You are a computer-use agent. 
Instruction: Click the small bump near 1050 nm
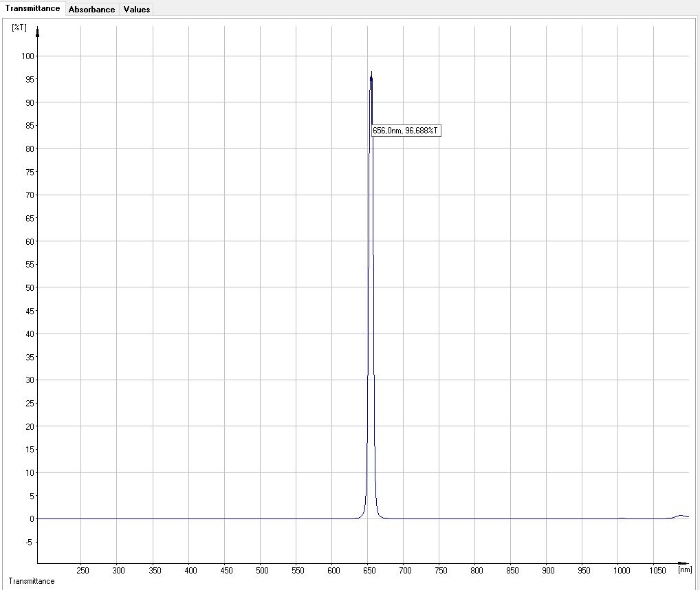coord(680,516)
